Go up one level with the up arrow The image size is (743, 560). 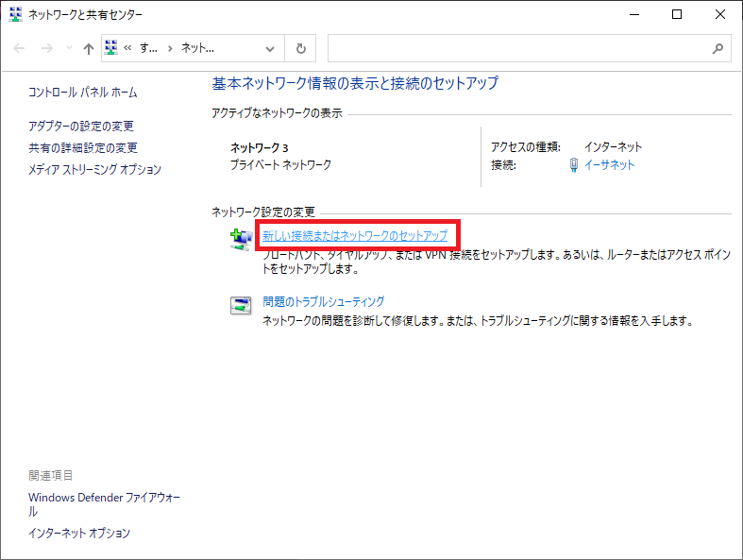(88, 48)
